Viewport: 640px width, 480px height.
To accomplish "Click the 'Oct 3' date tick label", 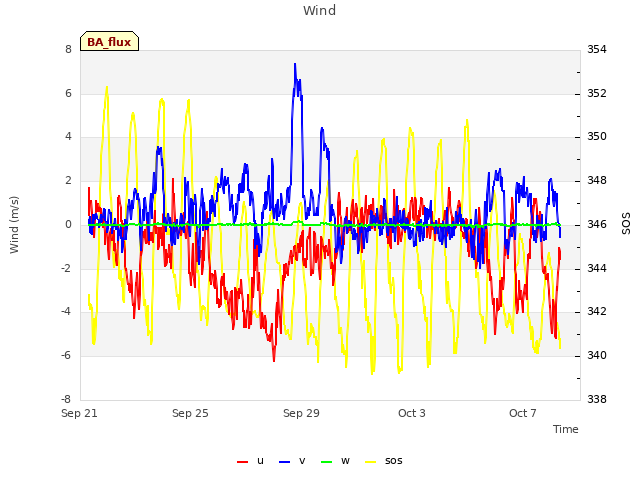I will [412, 413].
